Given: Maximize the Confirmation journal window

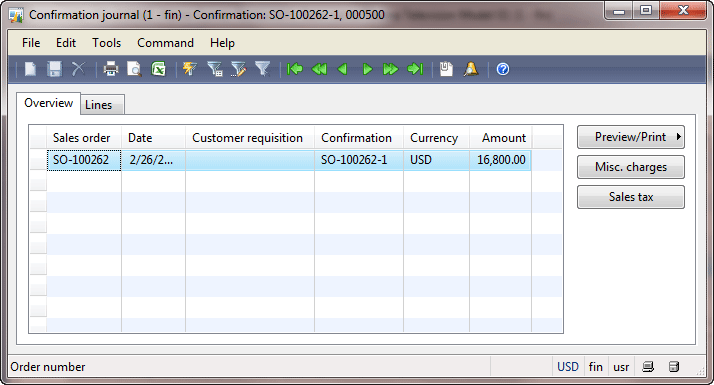Looking at the screenshot, I should tap(646, 10).
